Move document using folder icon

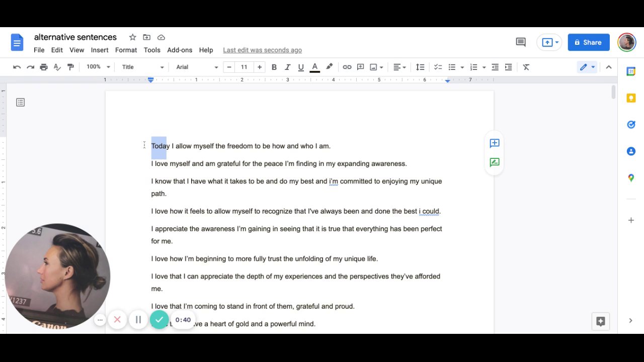click(146, 37)
